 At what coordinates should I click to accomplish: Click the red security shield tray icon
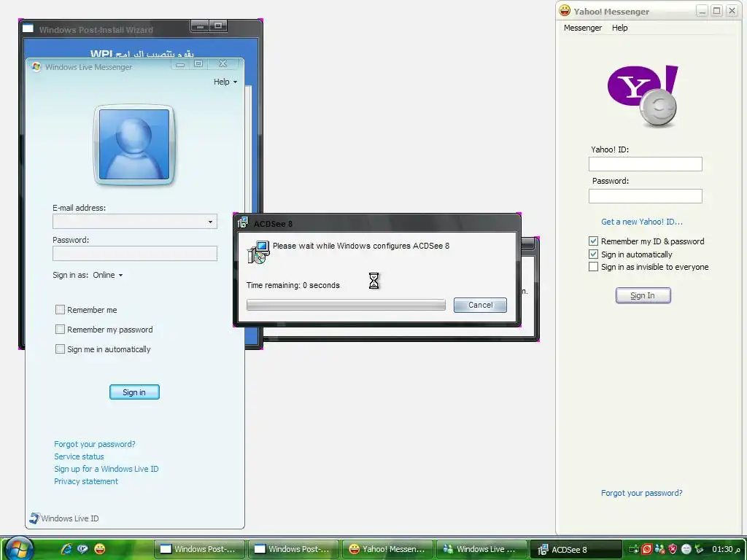(673, 549)
